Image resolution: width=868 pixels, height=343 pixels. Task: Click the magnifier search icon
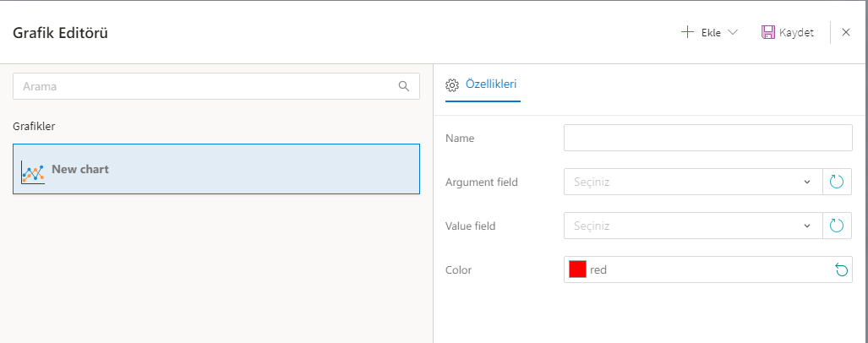pyautogui.click(x=403, y=85)
